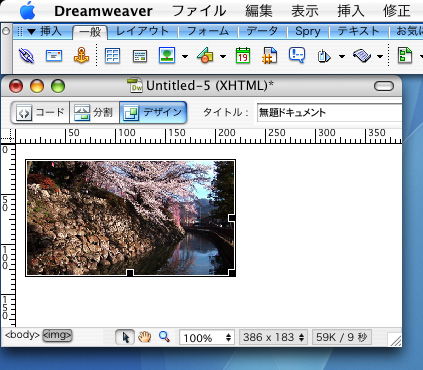Insert a Div tag icon
Viewport: 423px width, 370px height.
pos(140,56)
